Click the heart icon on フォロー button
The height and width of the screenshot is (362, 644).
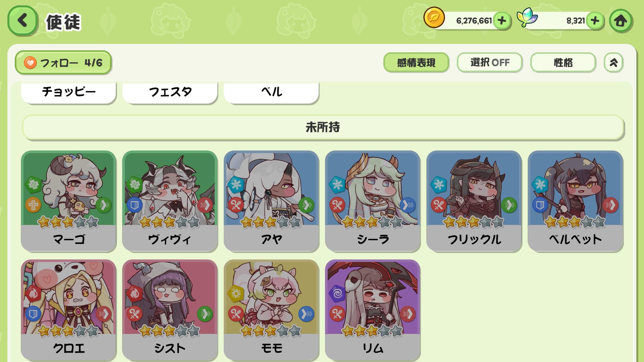tap(30, 63)
